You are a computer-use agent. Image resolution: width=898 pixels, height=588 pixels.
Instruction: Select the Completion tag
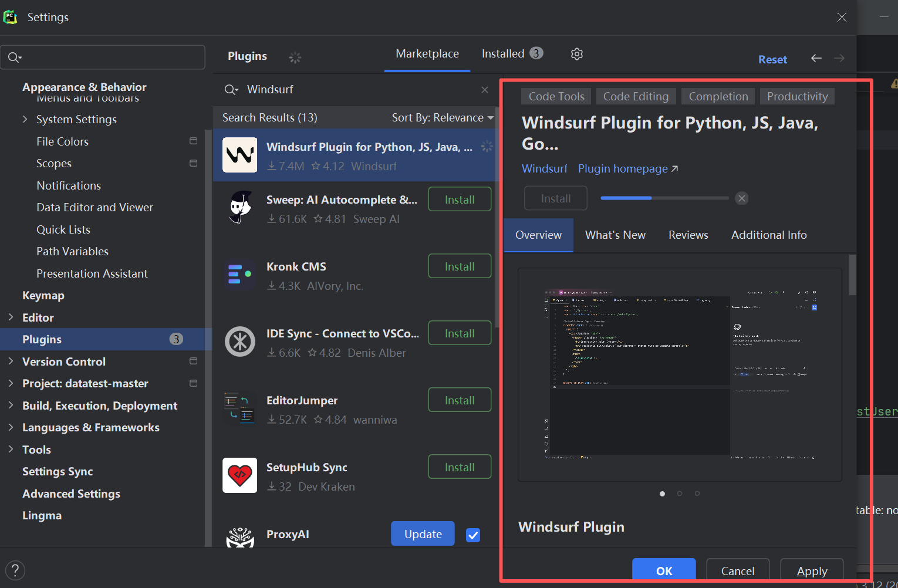pyautogui.click(x=718, y=97)
